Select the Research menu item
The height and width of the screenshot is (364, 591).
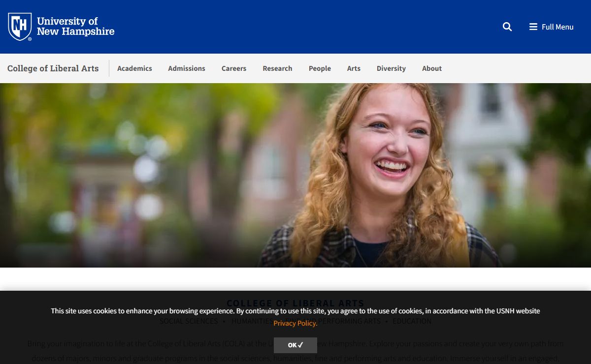pyautogui.click(x=277, y=68)
